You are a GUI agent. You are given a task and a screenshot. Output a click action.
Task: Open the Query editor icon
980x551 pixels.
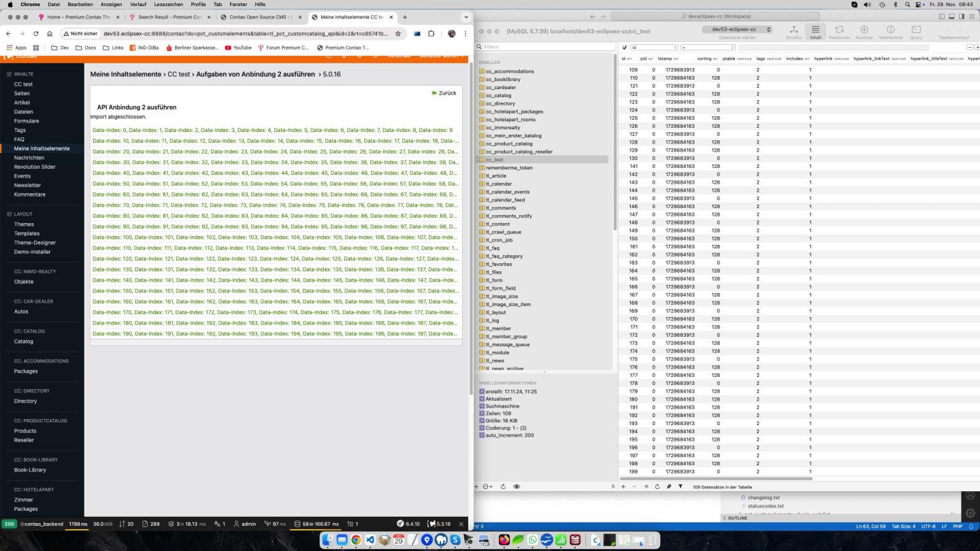coord(916,32)
